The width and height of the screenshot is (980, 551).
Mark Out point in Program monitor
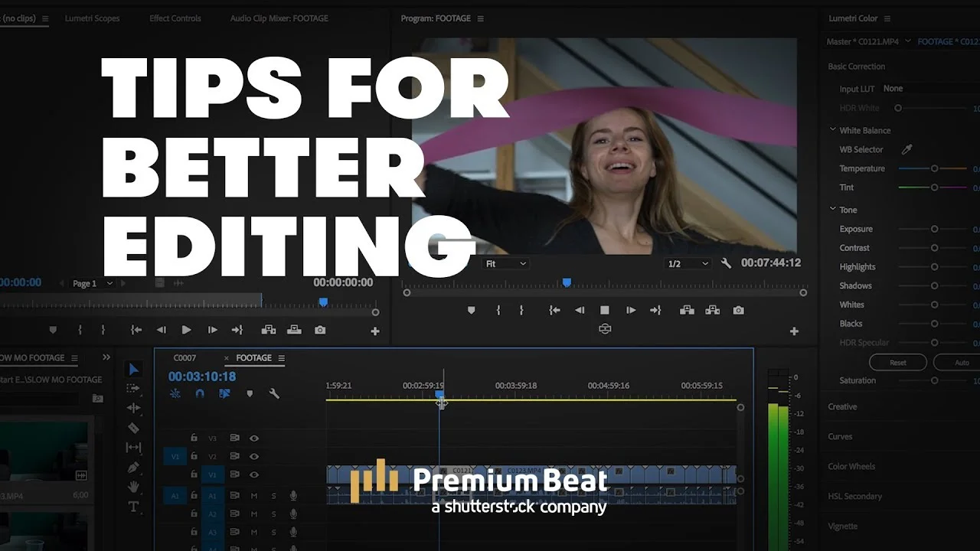point(521,310)
